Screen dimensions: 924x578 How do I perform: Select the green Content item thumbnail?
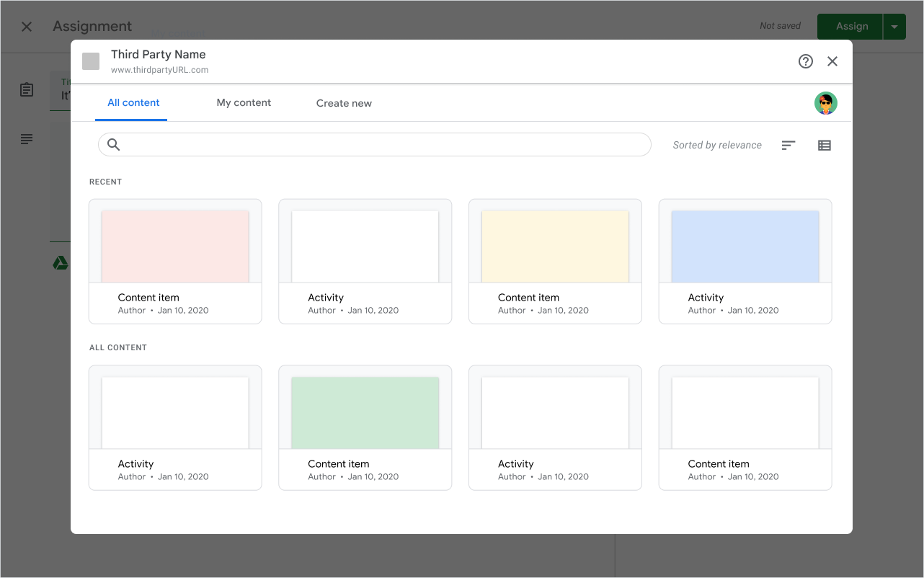(365, 412)
